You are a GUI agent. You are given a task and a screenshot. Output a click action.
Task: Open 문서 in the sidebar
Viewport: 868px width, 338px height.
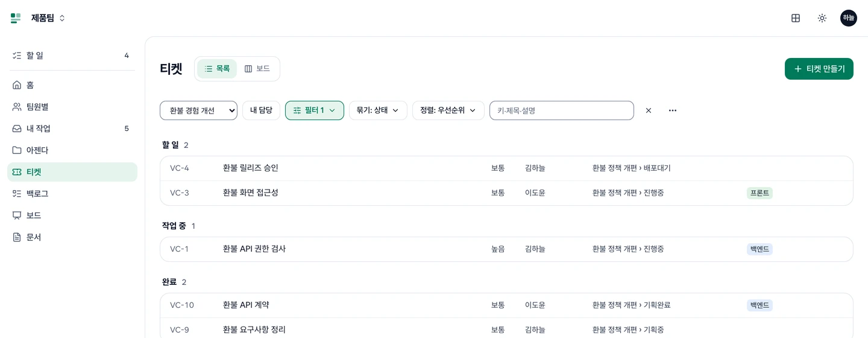(x=72, y=237)
